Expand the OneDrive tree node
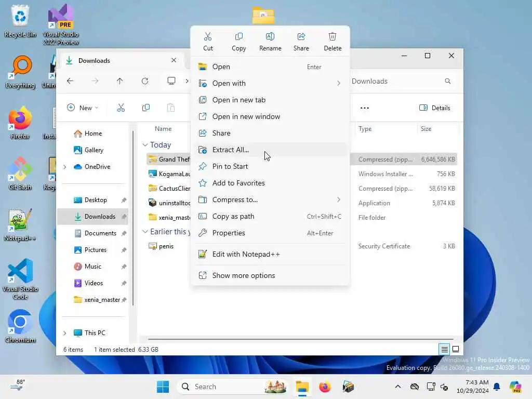This screenshot has width=532, height=399. pos(65,167)
